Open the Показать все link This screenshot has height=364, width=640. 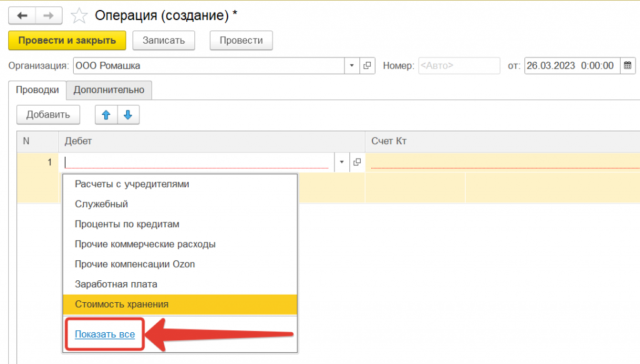(104, 335)
